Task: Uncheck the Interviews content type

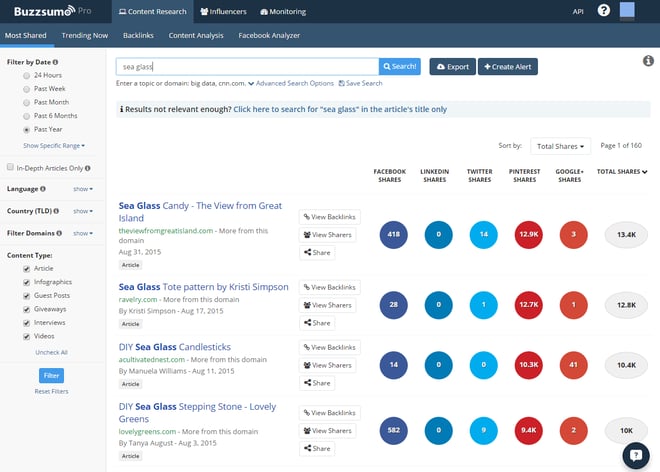Action: (27, 323)
